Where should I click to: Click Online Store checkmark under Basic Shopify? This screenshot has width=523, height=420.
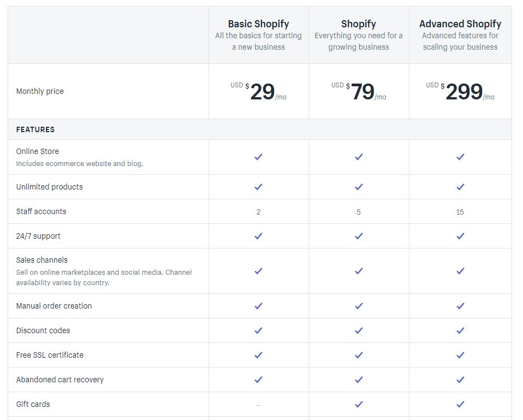click(x=258, y=157)
